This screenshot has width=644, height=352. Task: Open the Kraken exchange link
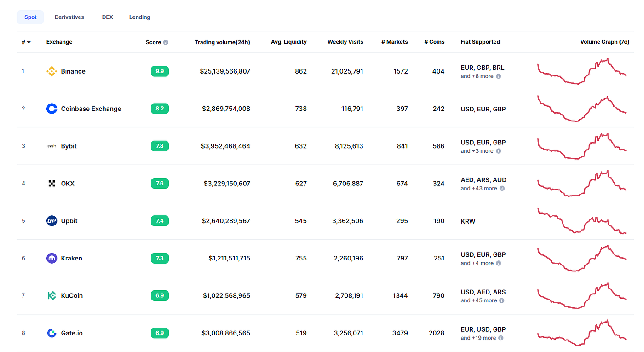[72, 258]
